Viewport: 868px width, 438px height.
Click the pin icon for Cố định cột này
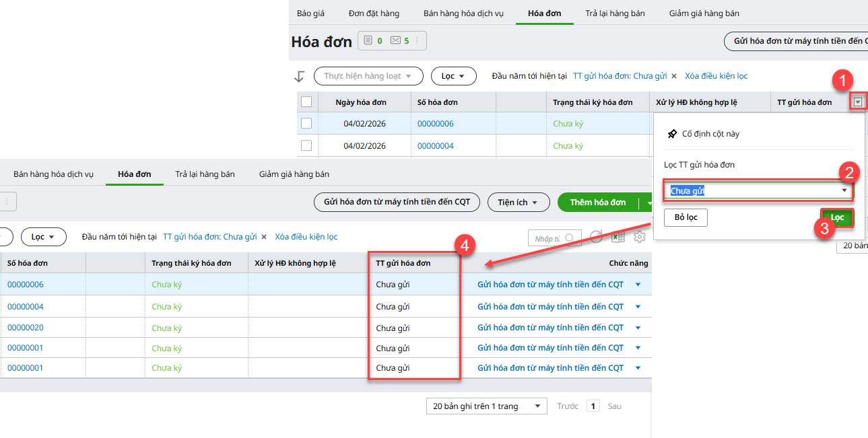[x=672, y=134]
